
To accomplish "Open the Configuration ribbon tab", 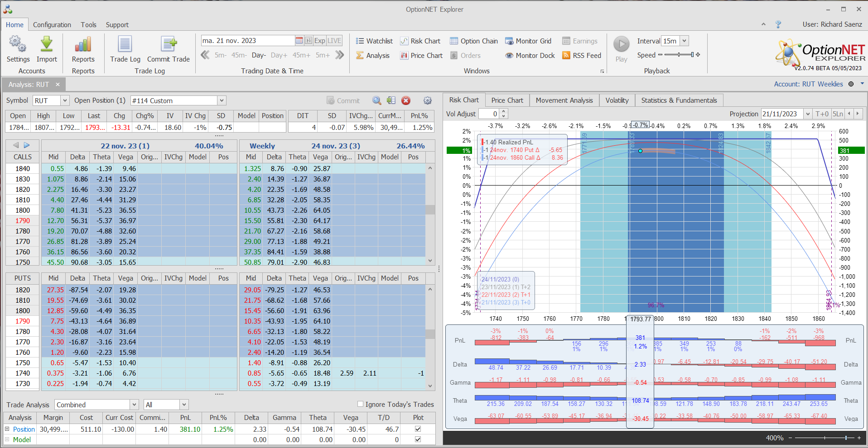I will click(x=52, y=25).
